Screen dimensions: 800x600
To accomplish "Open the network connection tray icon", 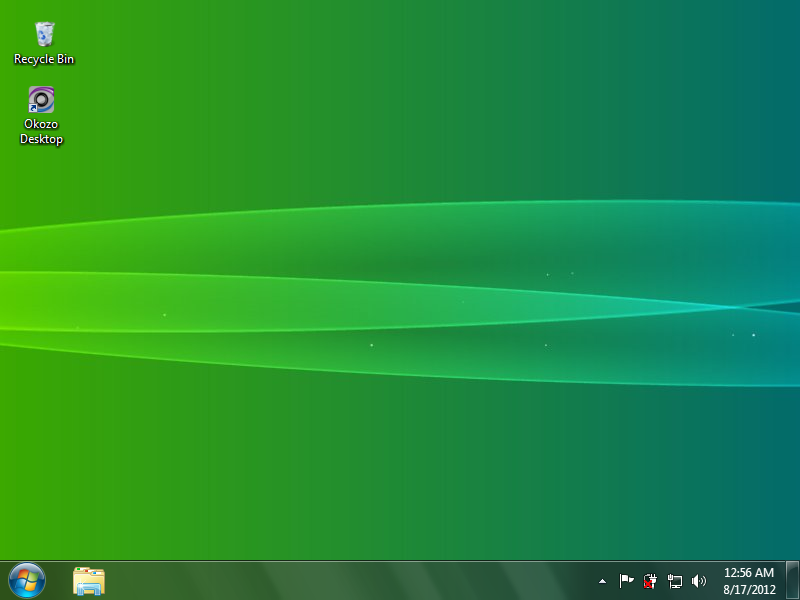I will tap(674, 581).
